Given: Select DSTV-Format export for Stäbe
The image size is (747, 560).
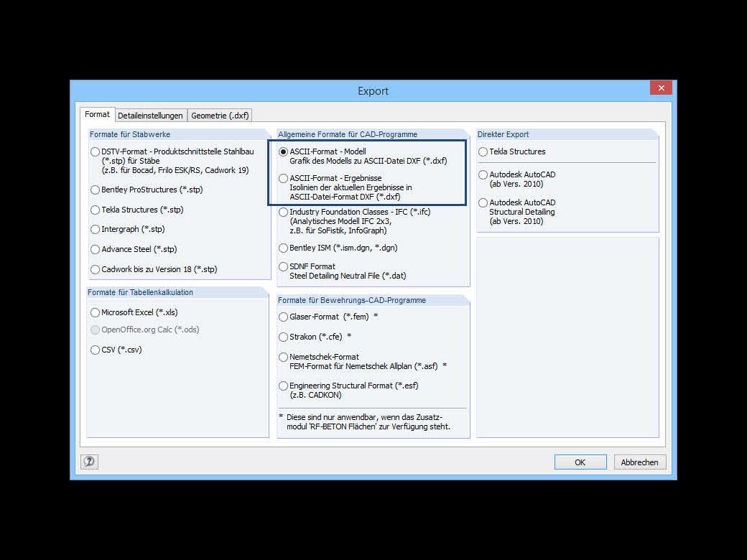Looking at the screenshot, I should 95,151.
